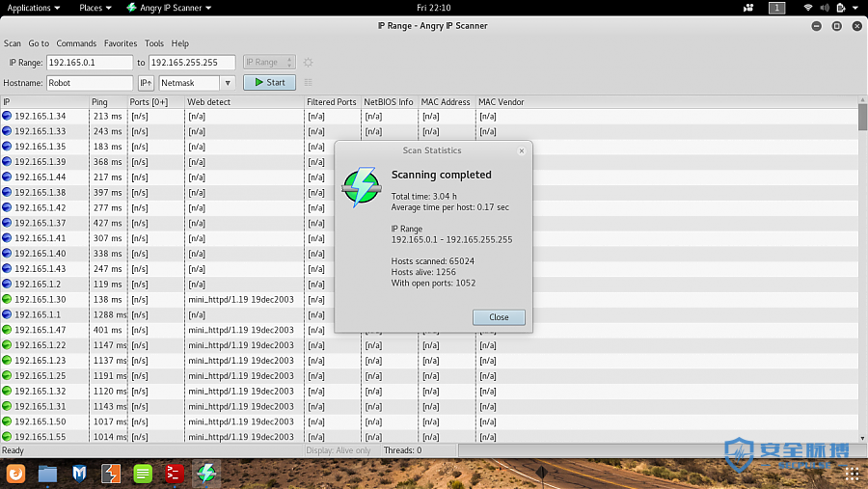Open Angry IP Scanner app menu in top bar
This screenshot has width=868, height=489.
tap(169, 8)
